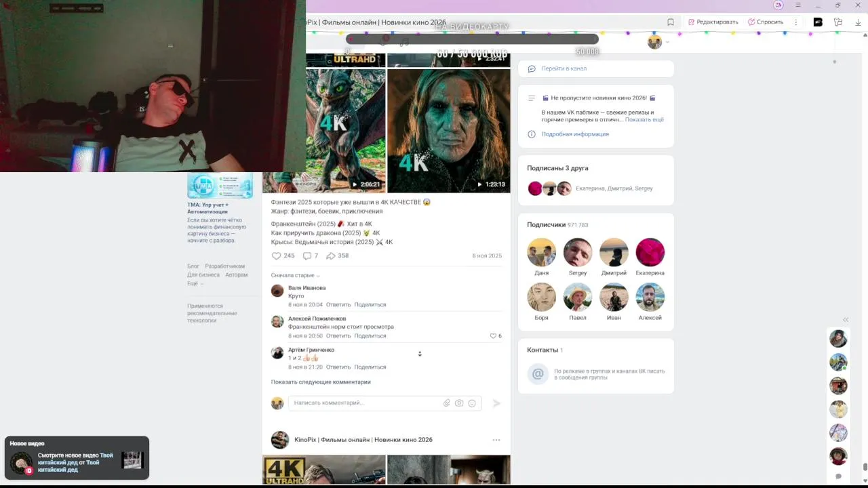Open Разработчикам footer link

click(225, 266)
